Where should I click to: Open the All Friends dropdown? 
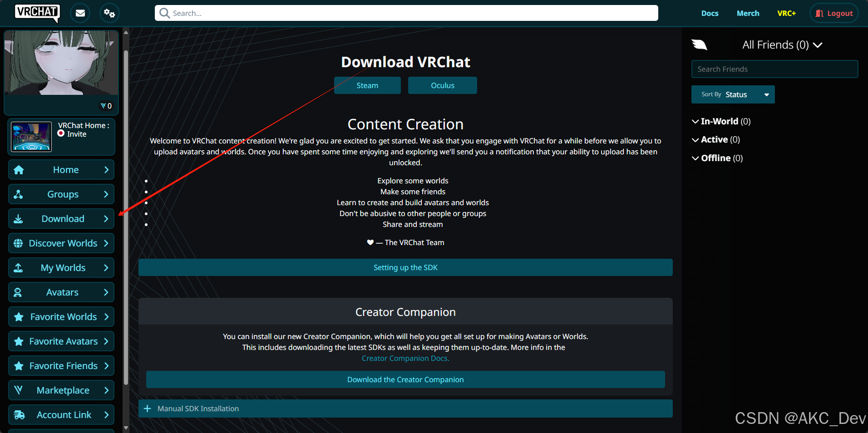pyautogui.click(x=782, y=45)
